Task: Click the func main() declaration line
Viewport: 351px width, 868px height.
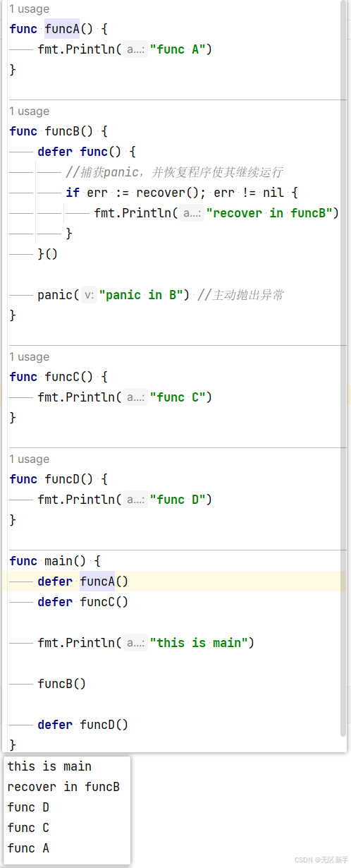Action: tap(55, 561)
